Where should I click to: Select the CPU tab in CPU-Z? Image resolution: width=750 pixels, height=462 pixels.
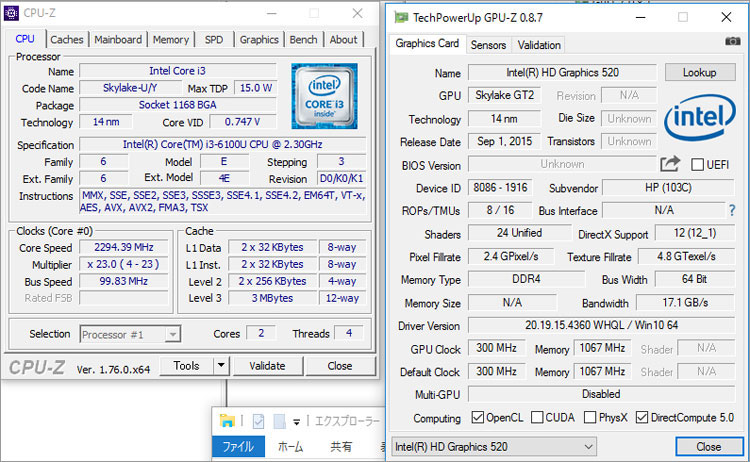click(25, 39)
